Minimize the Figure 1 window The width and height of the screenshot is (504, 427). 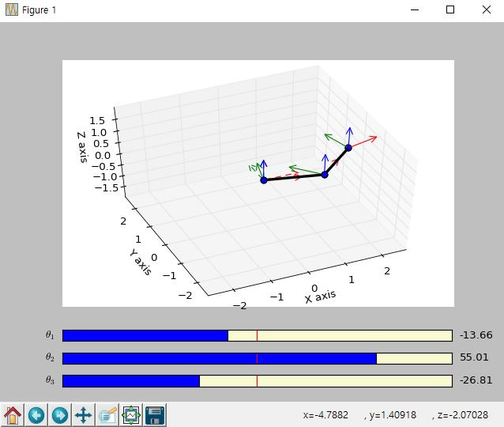(x=415, y=9)
